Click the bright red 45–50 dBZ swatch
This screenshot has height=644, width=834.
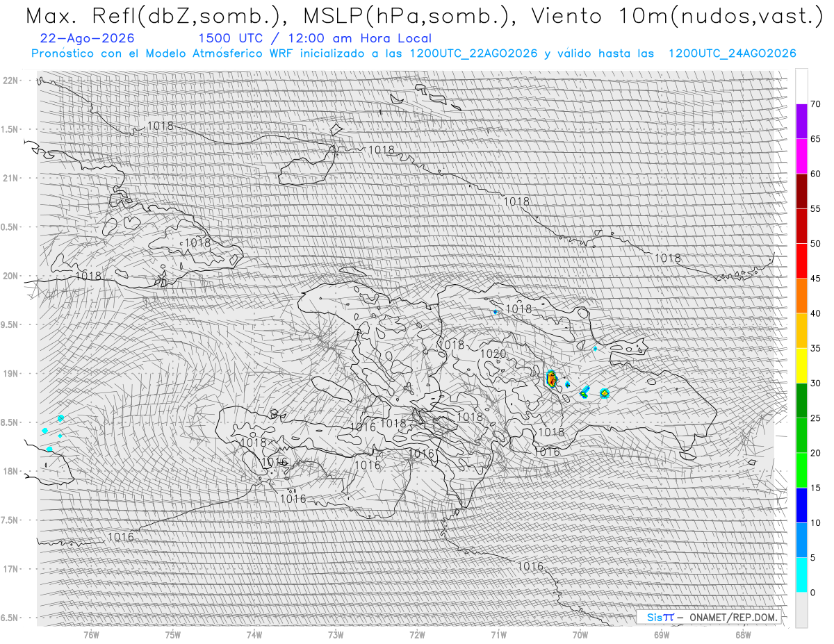pyautogui.click(x=801, y=261)
